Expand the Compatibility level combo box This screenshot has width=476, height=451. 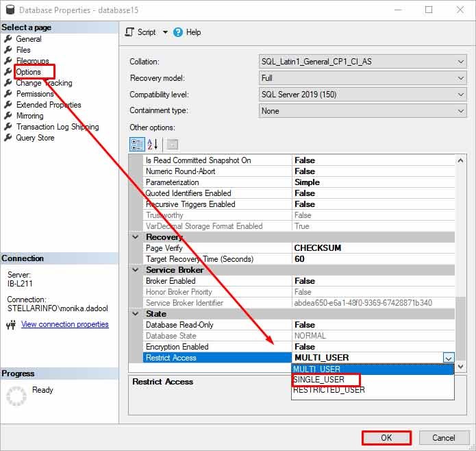(x=461, y=95)
